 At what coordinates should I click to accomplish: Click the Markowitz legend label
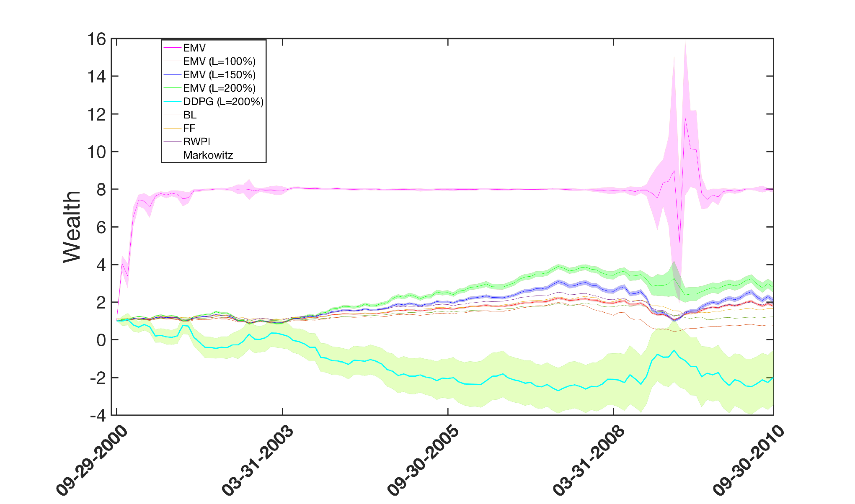(x=208, y=155)
